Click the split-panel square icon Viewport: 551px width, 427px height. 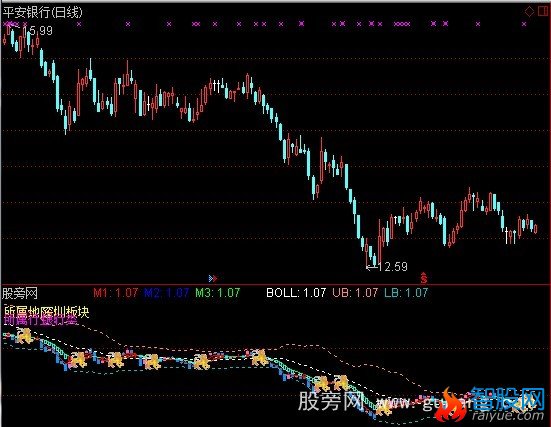pyautogui.click(x=543, y=11)
